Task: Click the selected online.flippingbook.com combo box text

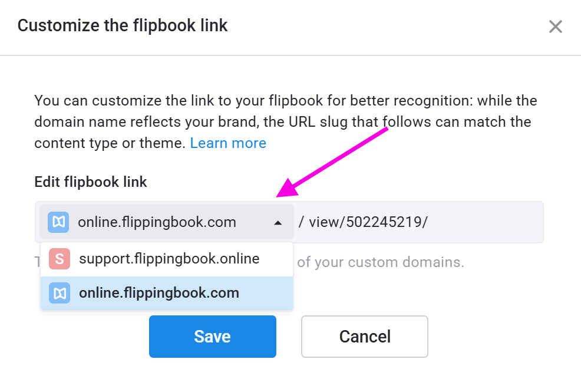Action: click(157, 222)
